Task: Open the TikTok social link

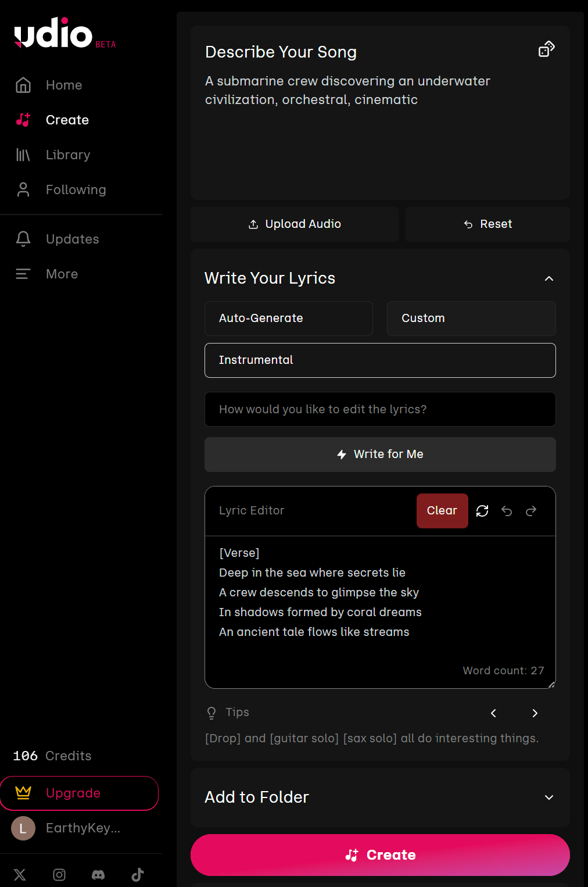Action: coord(138,875)
